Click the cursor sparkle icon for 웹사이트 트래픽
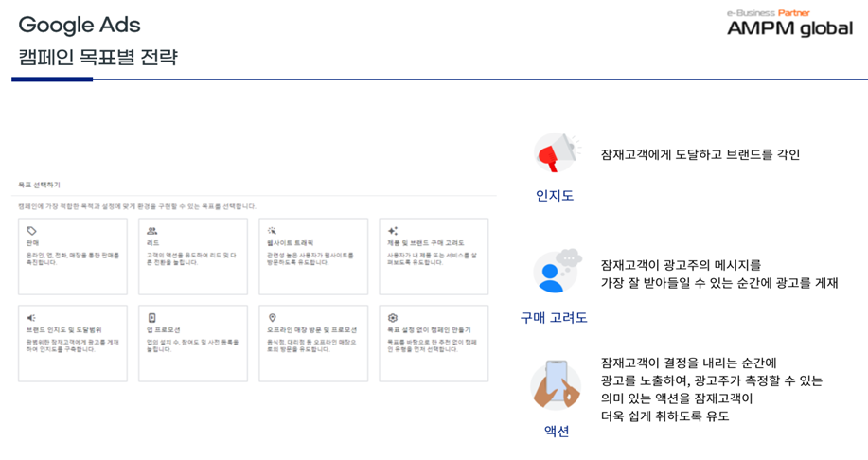Image resolution: width=868 pixels, height=460 pixels. point(272,231)
